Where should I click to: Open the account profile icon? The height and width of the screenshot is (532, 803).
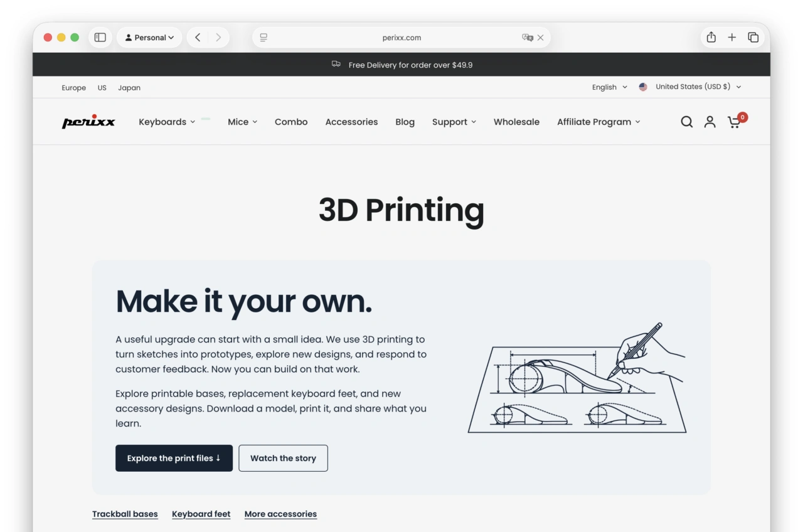[710, 122]
